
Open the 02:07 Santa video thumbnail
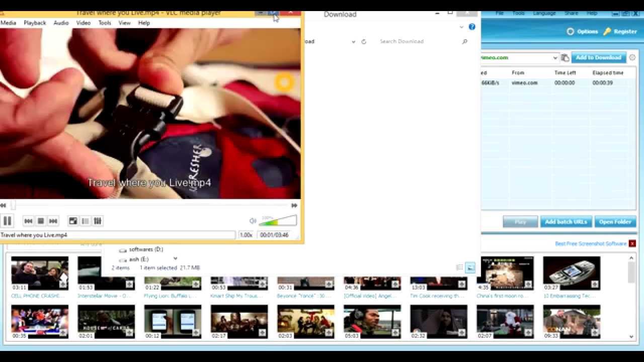coord(505,321)
